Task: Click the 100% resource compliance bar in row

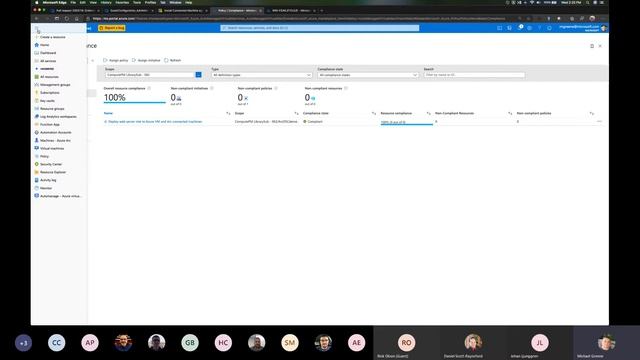Action: (x=407, y=122)
